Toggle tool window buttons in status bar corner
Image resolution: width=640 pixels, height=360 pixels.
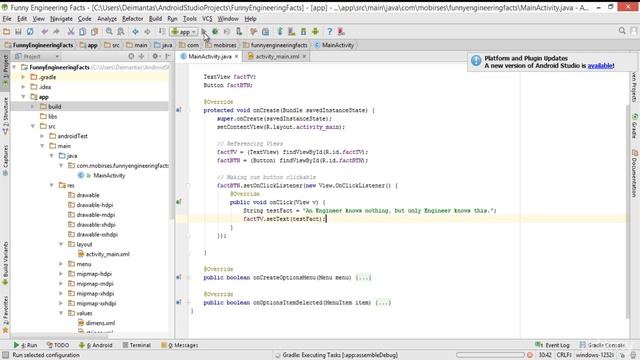click(5, 355)
